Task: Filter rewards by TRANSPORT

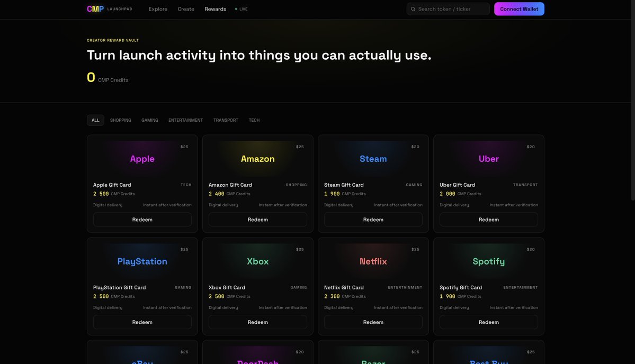Action: 226,120
